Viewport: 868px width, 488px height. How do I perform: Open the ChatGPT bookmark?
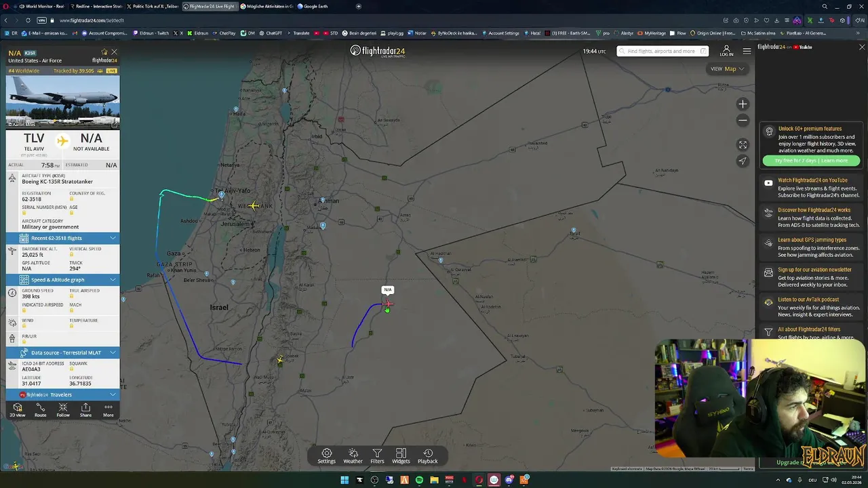coord(271,33)
